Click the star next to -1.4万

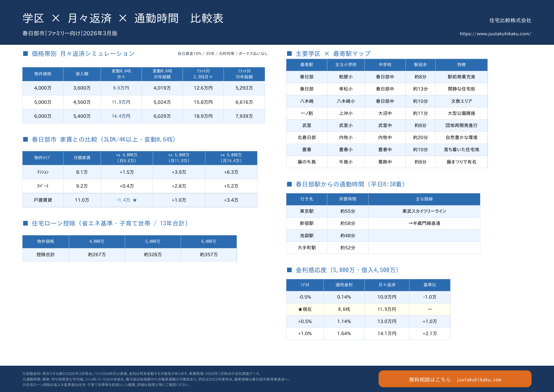[135, 200]
